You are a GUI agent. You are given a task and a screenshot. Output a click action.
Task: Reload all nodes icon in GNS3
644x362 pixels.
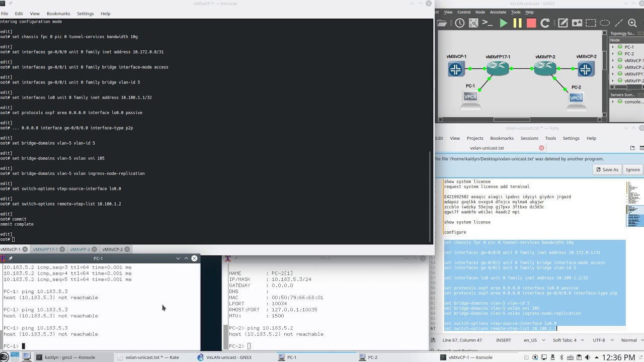coord(545,23)
